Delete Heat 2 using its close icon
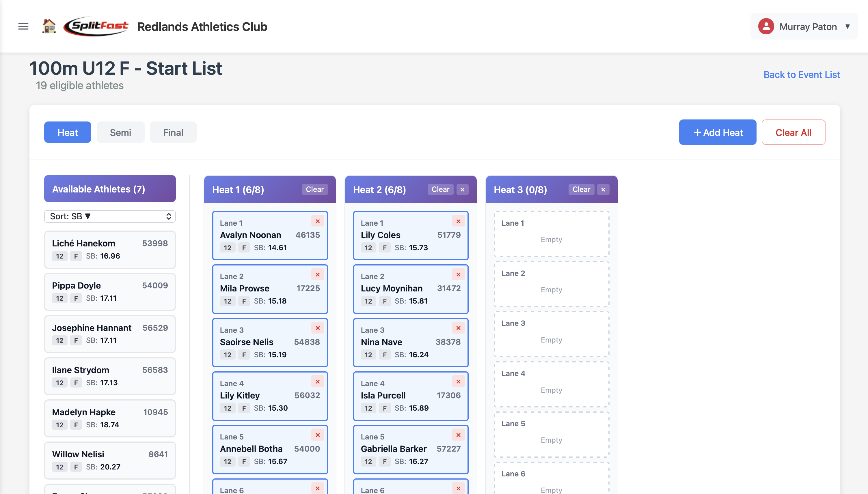The width and height of the screenshot is (868, 494). (x=463, y=189)
